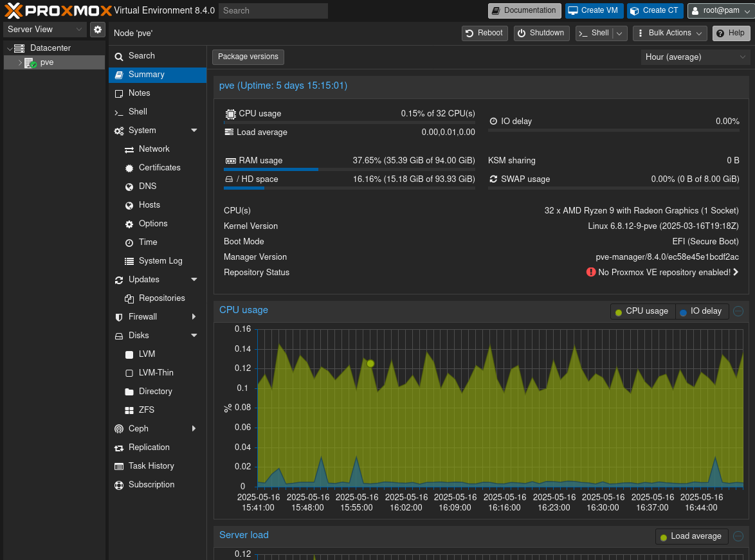
Task: Open the LVM-Thin menu item
Action: [x=158, y=373]
